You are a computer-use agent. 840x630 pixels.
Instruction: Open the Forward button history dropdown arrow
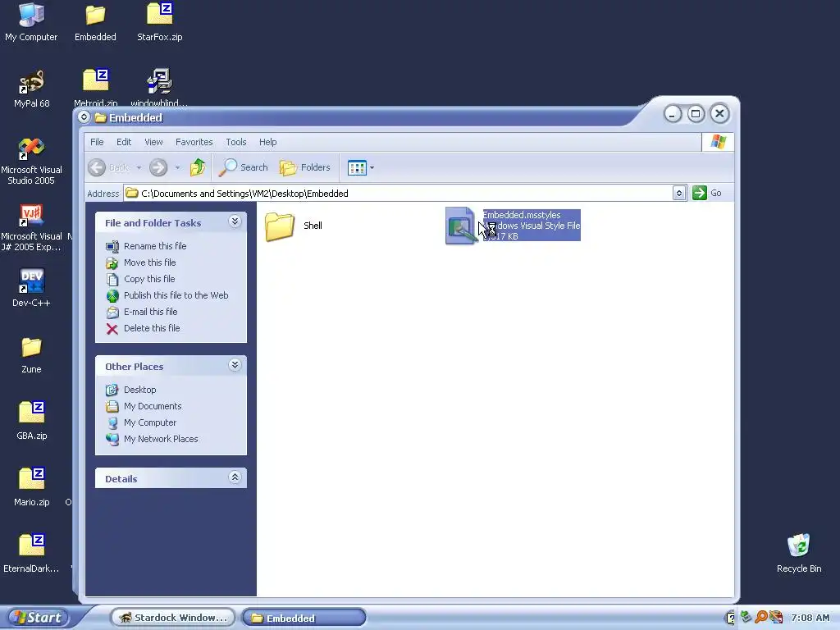pos(177,167)
